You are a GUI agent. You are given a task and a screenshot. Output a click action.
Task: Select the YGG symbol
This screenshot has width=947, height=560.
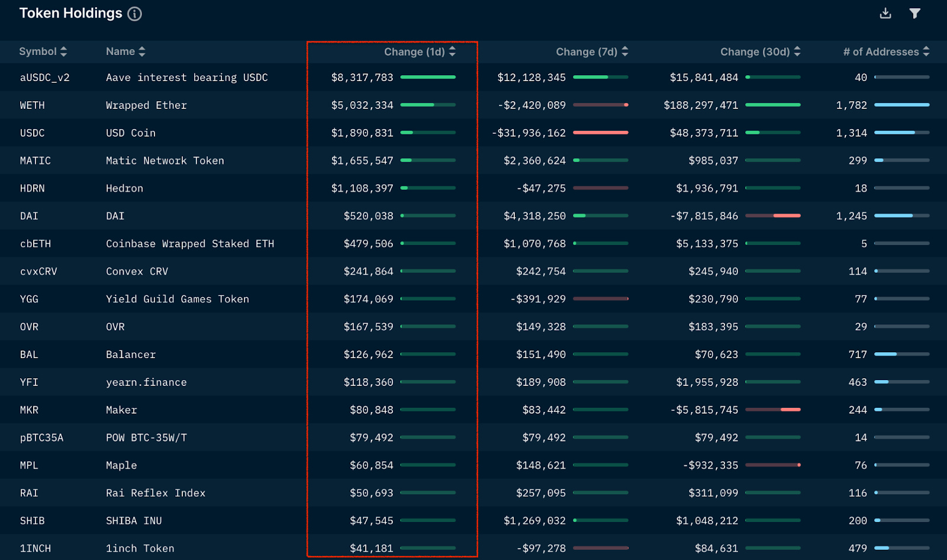tap(29, 299)
